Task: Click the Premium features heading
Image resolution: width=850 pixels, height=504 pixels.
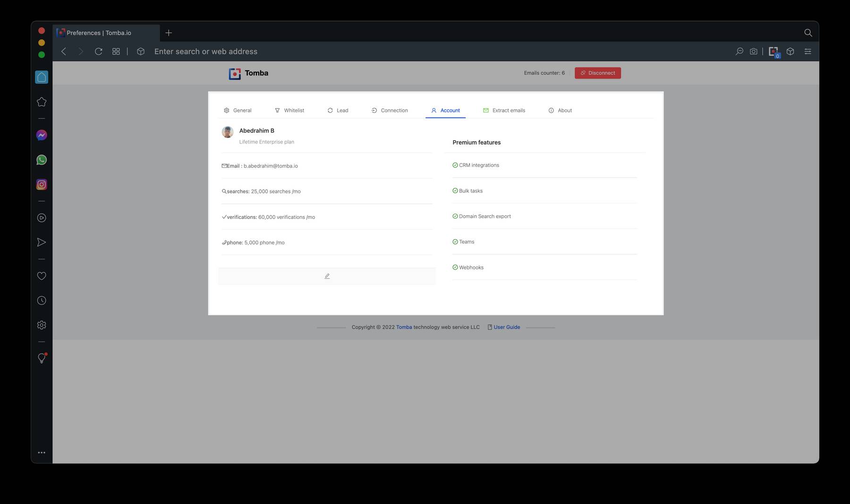Action: point(476,143)
